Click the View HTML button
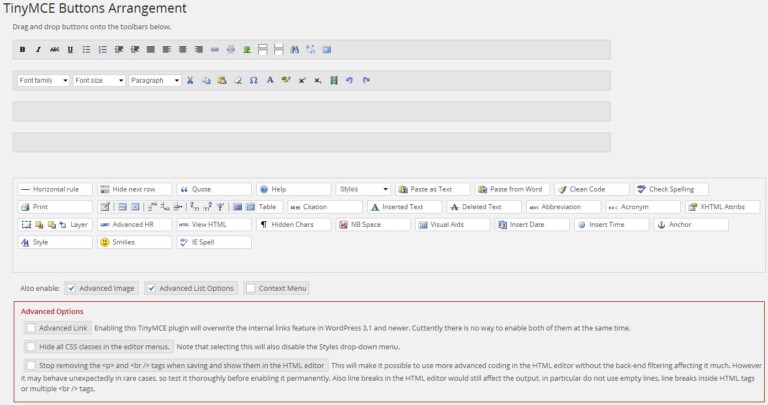The image size is (768, 405). pos(214,224)
